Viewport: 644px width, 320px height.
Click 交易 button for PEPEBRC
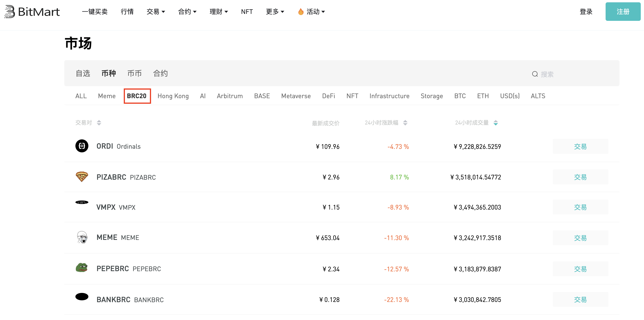(580, 269)
